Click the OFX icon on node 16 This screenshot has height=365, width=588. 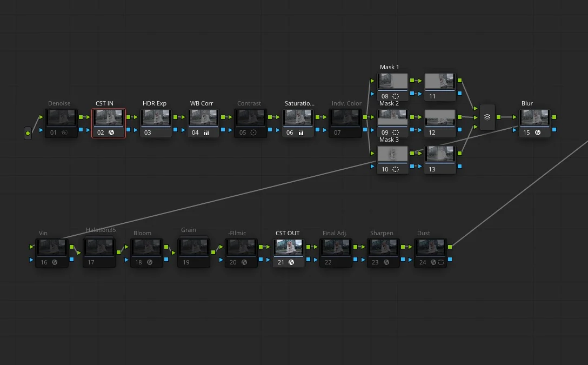coord(55,262)
